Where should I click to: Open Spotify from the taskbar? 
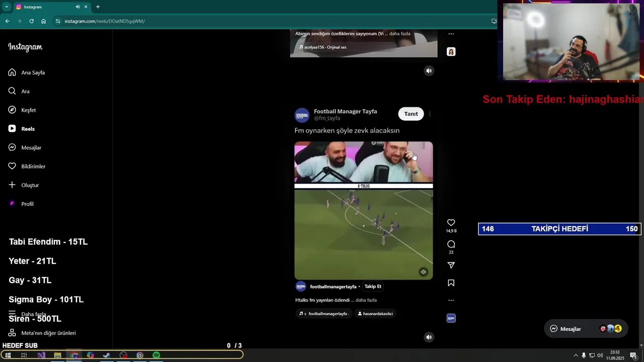(156, 355)
